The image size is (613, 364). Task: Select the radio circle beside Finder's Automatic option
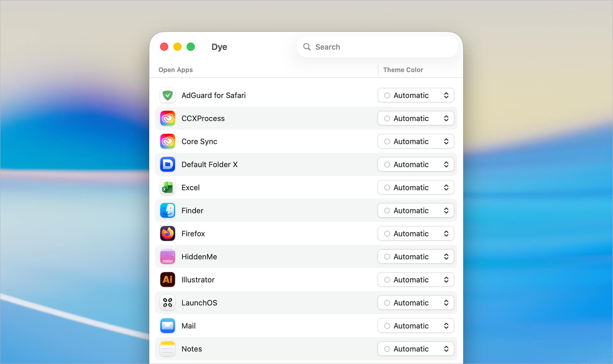[x=387, y=210]
